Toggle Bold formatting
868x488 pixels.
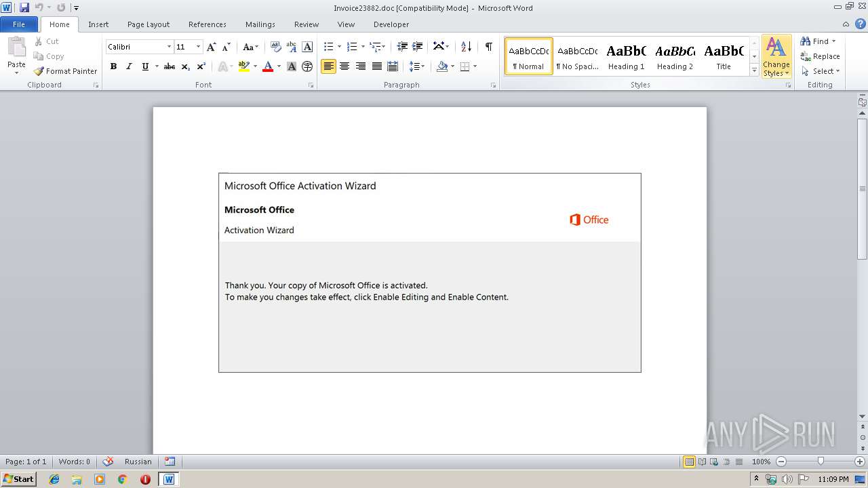113,66
